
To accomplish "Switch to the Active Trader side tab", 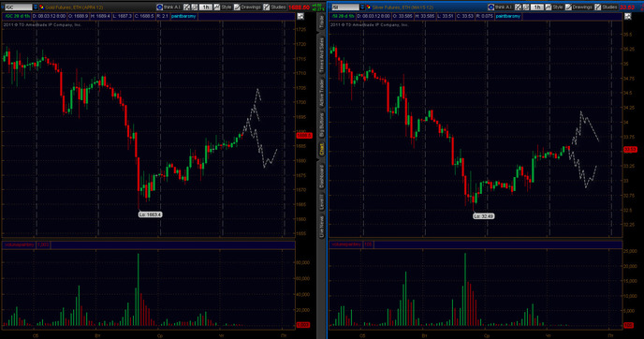I will point(322,93).
